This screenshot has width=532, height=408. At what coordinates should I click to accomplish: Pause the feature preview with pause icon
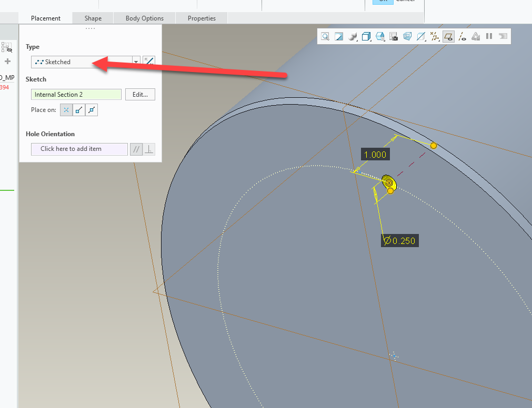coord(489,36)
